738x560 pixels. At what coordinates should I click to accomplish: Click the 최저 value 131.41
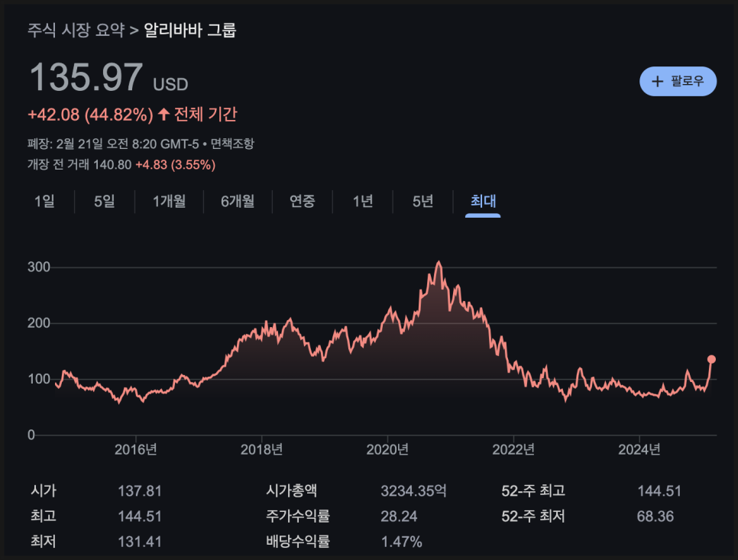[139, 542]
